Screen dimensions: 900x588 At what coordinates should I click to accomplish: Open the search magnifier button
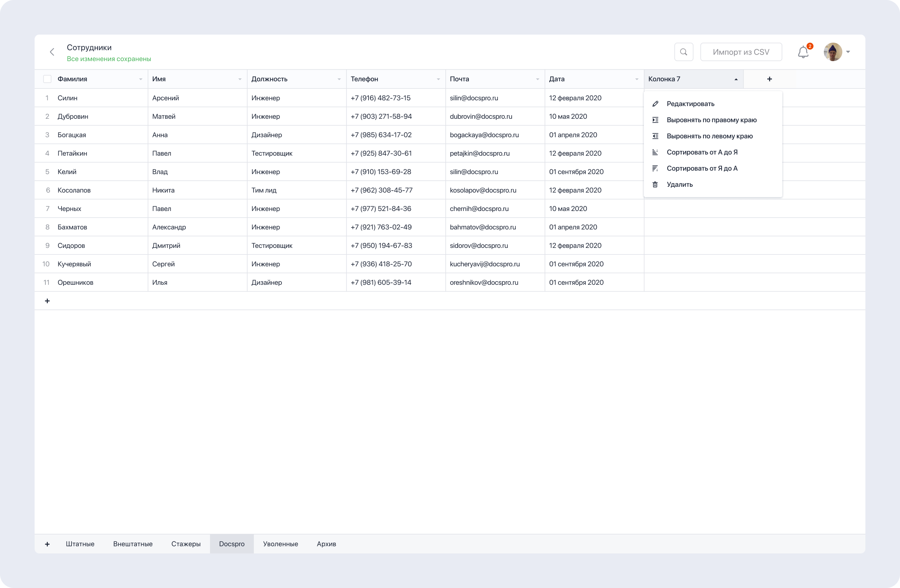pyautogui.click(x=683, y=52)
